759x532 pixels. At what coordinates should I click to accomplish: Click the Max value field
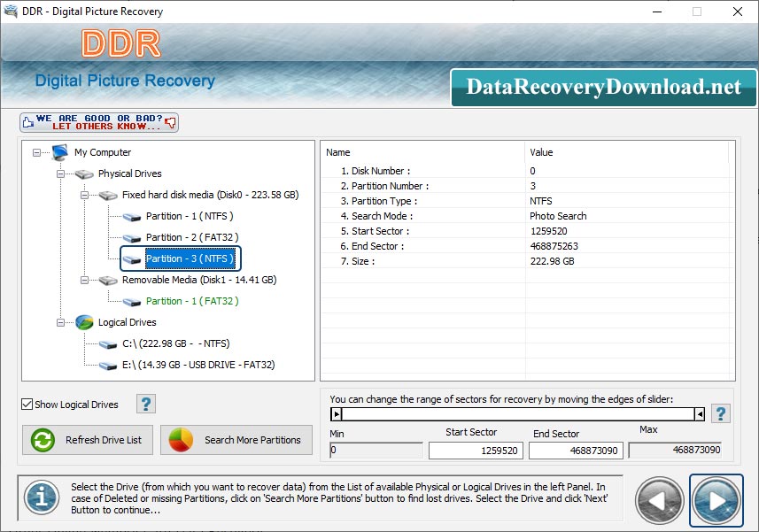coord(675,451)
